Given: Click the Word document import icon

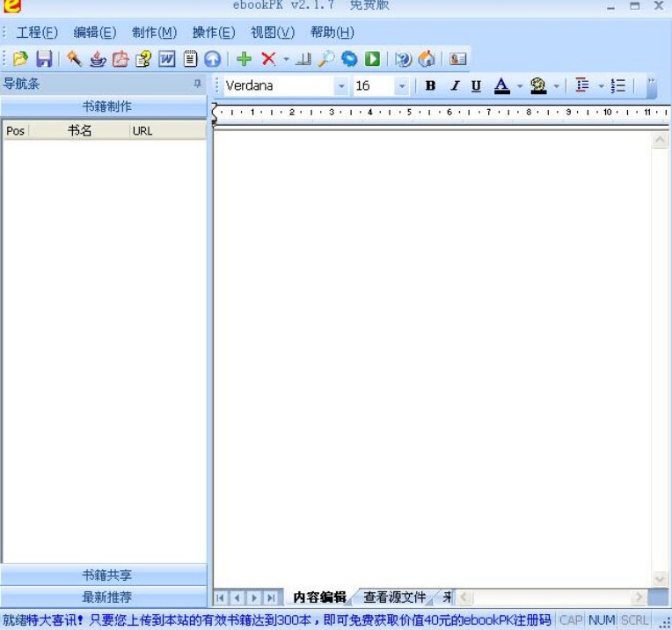Looking at the screenshot, I should [x=166, y=59].
